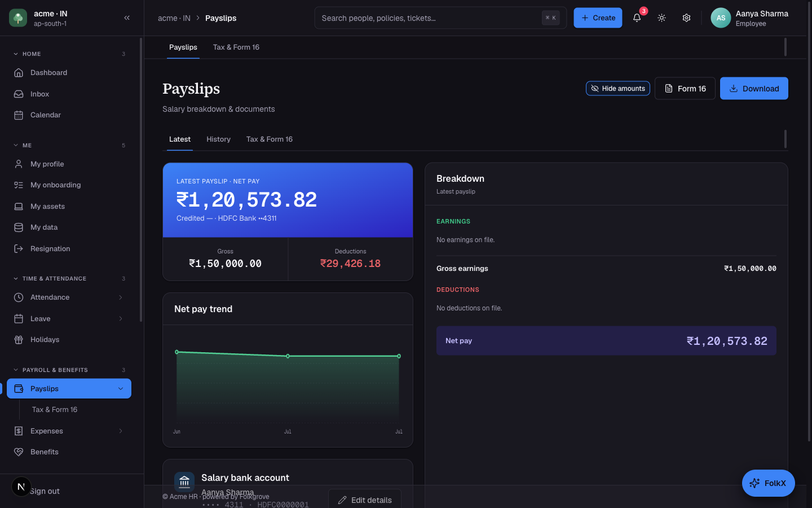The width and height of the screenshot is (812, 508).
Task: Open Dashboard in the sidebar
Action: pyautogui.click(x=69, y=73)
